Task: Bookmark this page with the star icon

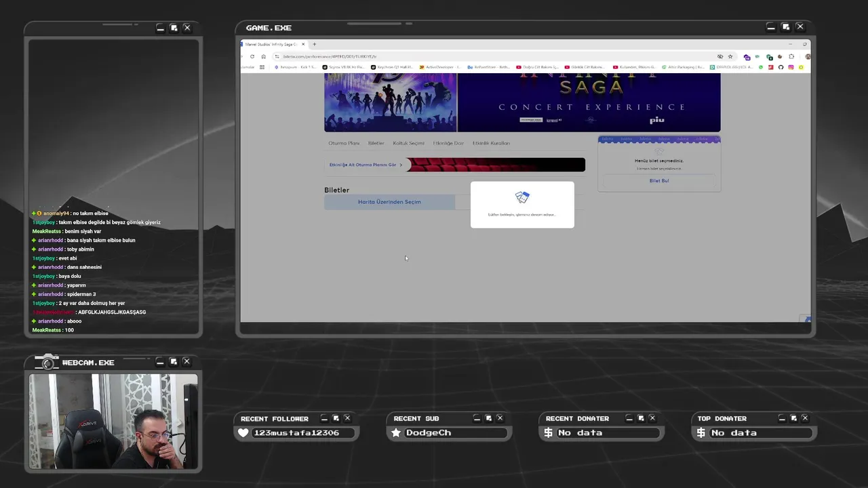Action: tap(730, 56)
